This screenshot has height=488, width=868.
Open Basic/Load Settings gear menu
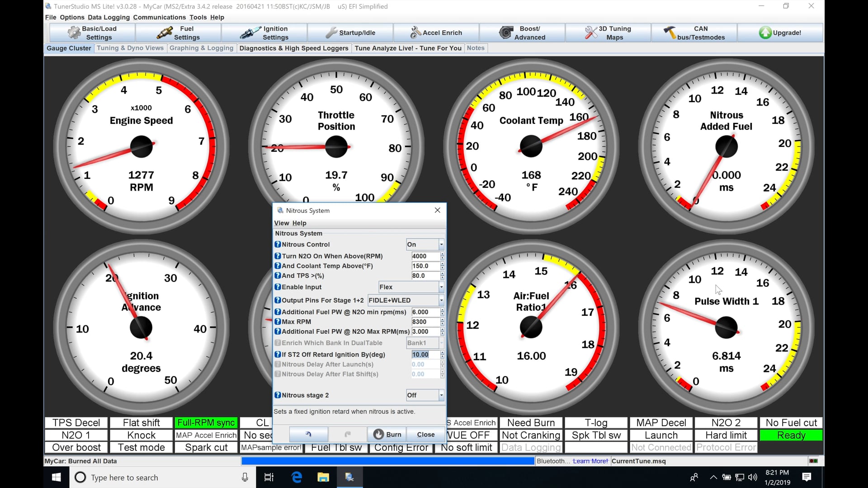[x=92, y=33]
